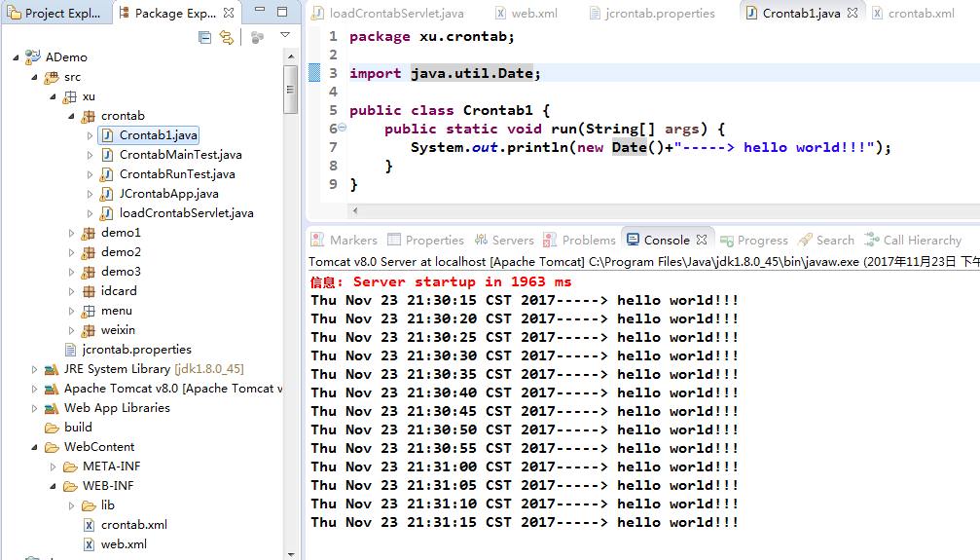
Task: Select the ADemo project icon
Action: pyautogui.click(x=33, y=57)
